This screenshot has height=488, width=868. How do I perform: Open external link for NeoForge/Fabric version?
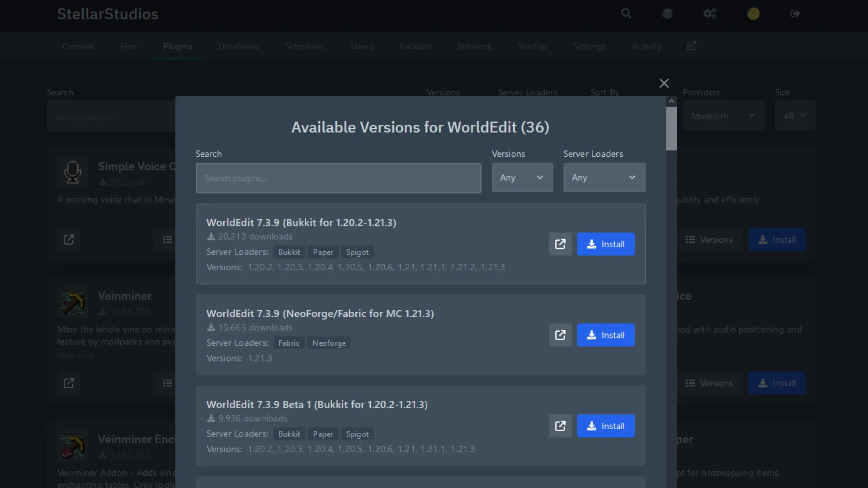point(560,335)
